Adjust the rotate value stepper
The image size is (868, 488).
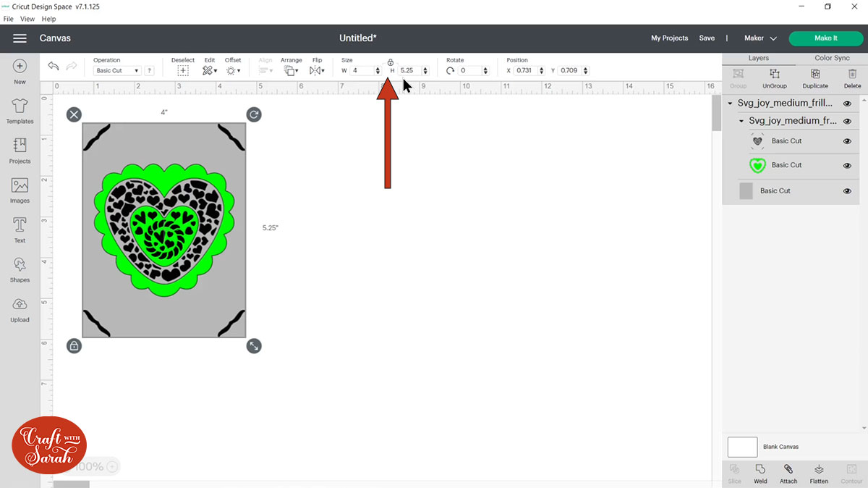pos(486,71)
